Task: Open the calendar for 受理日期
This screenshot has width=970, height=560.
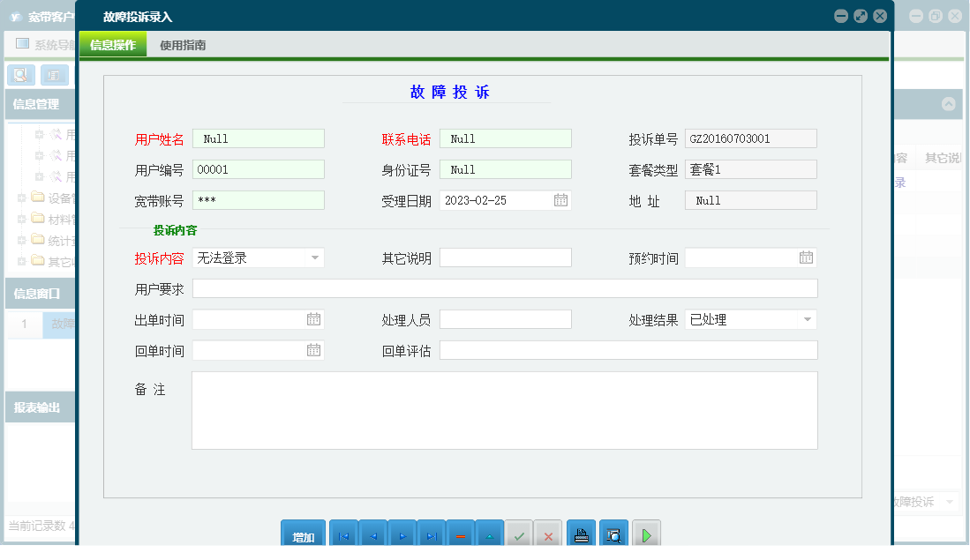Action: [x=561, y=199]
